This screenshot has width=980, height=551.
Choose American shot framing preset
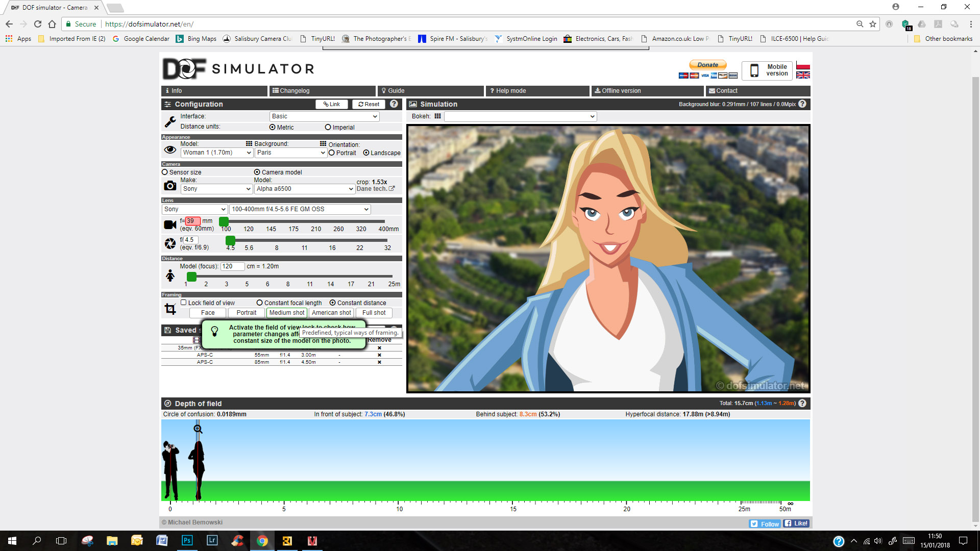click(331, 313)
